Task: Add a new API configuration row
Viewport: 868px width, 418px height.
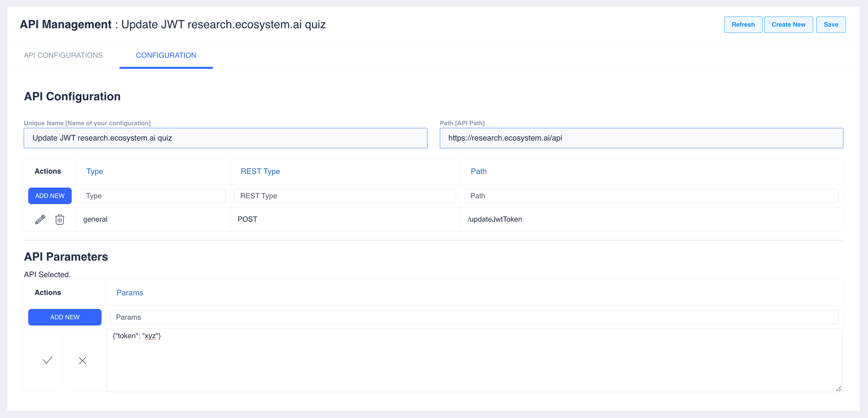Action: (50, 196)
